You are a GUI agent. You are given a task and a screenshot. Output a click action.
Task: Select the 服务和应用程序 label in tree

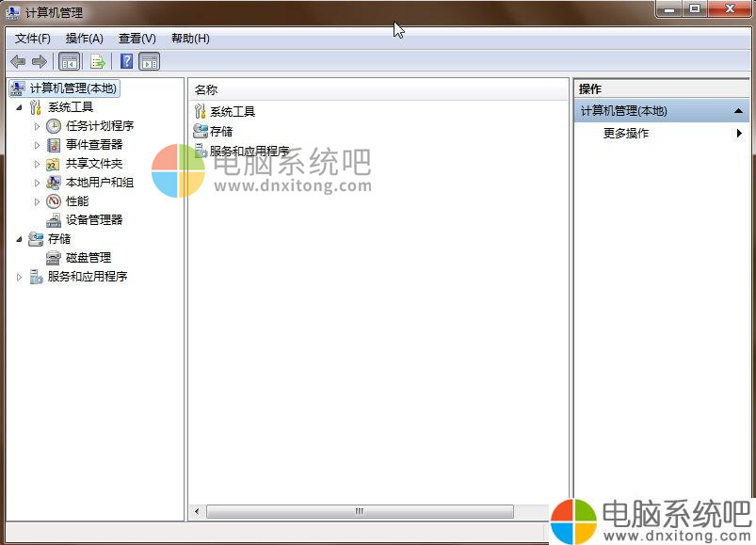click(x=88, y=277)
